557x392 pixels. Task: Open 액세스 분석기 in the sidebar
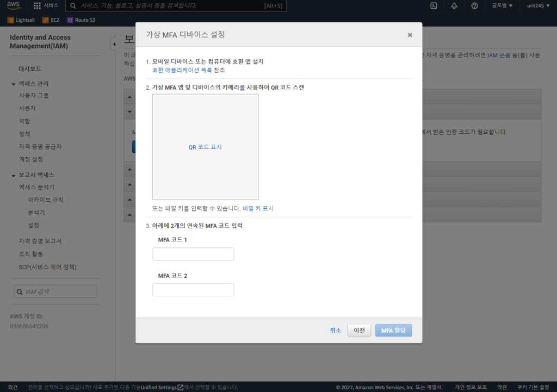(x=36, y=187)
